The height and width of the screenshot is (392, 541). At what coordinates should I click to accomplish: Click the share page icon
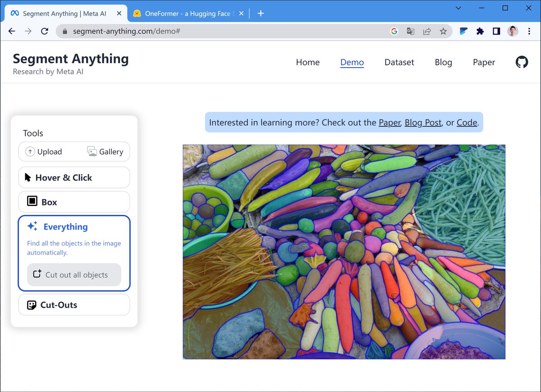coord(426,31)
